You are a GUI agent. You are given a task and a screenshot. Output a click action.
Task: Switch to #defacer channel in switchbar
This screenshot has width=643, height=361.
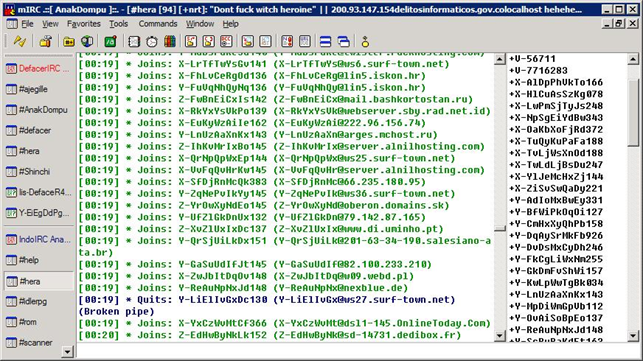[x=38, y=130]
